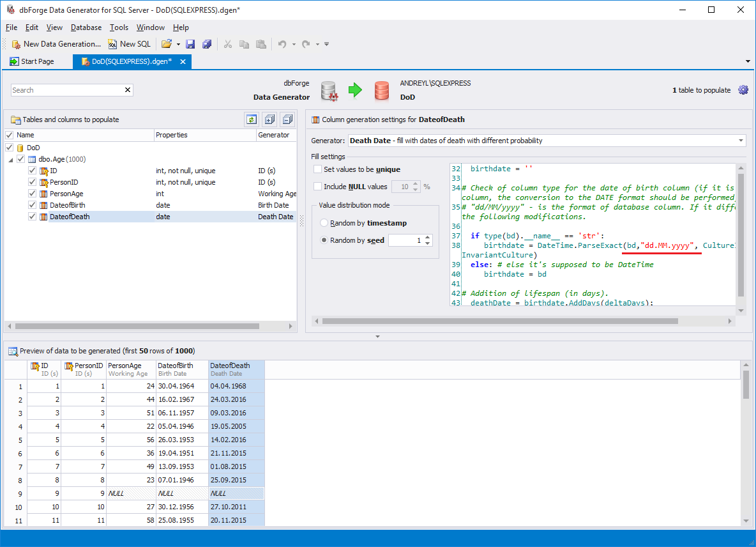Open the dropdown arrow next to Open icon
This screenshot has height=547, width=756.
[x=178, y=44]
